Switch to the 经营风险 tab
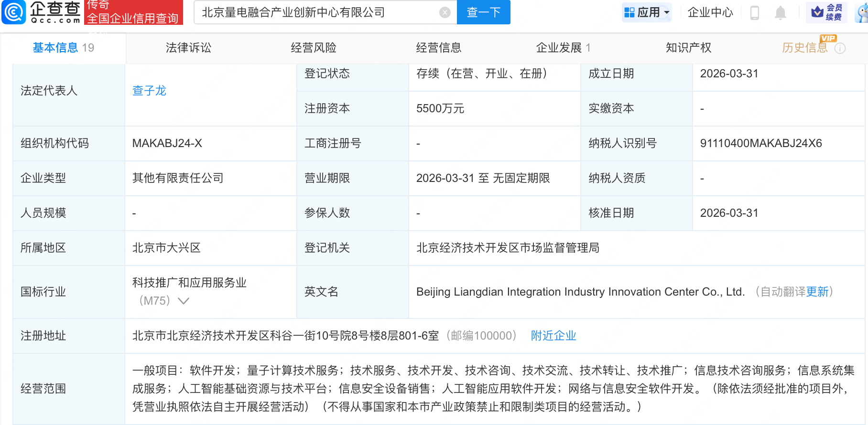The image size is (868, 425). [x=314, y=48]
